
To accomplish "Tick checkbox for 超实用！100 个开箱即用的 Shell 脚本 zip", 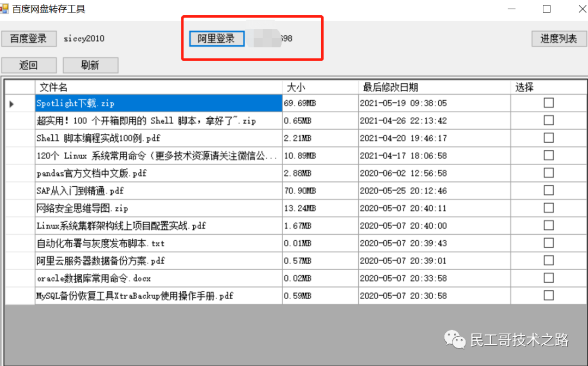I will tap(549, 120).
